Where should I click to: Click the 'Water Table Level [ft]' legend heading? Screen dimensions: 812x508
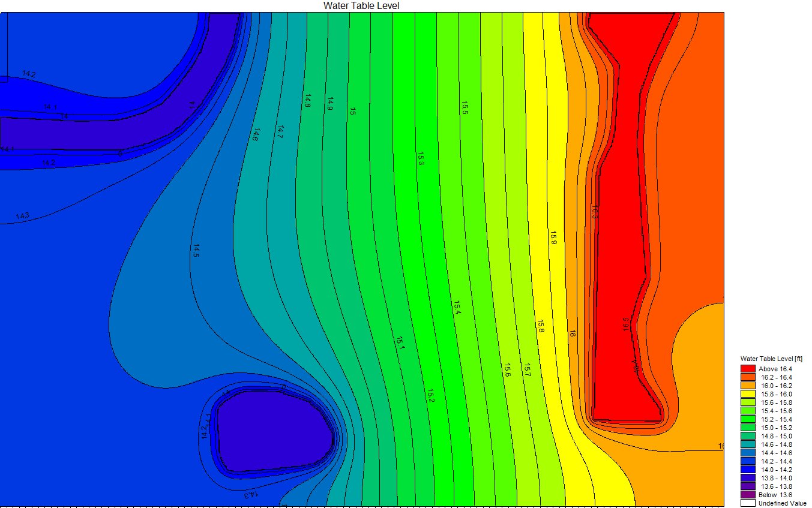pos(772,359)
